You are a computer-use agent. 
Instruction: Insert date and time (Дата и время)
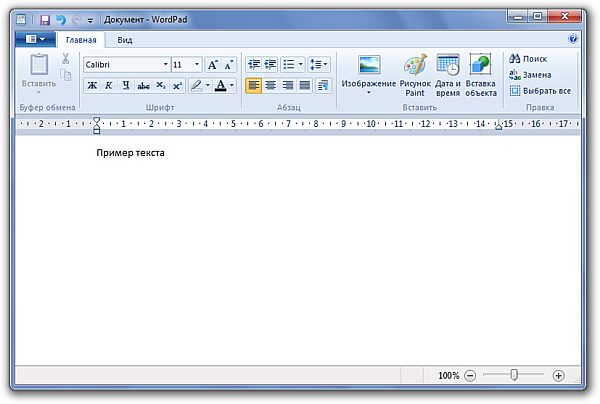(x=448, y=75)
